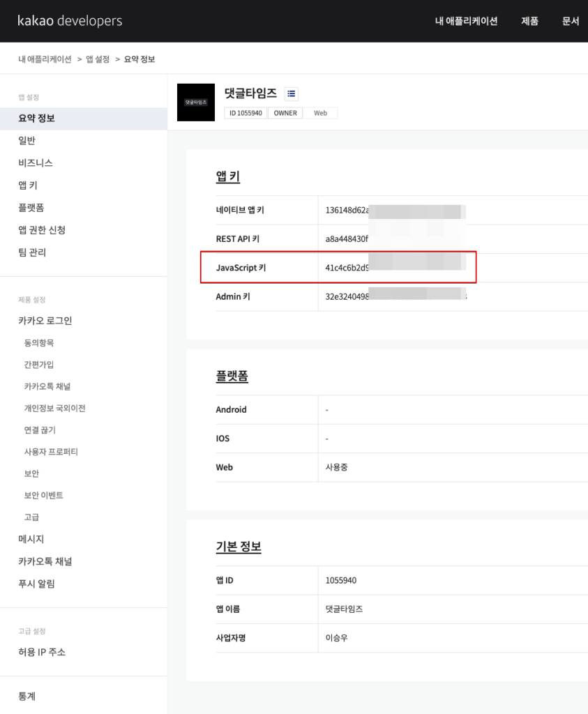
Task: Click the 앱 이름 value 댓글타임즈
Action: [x=345, y=609]
